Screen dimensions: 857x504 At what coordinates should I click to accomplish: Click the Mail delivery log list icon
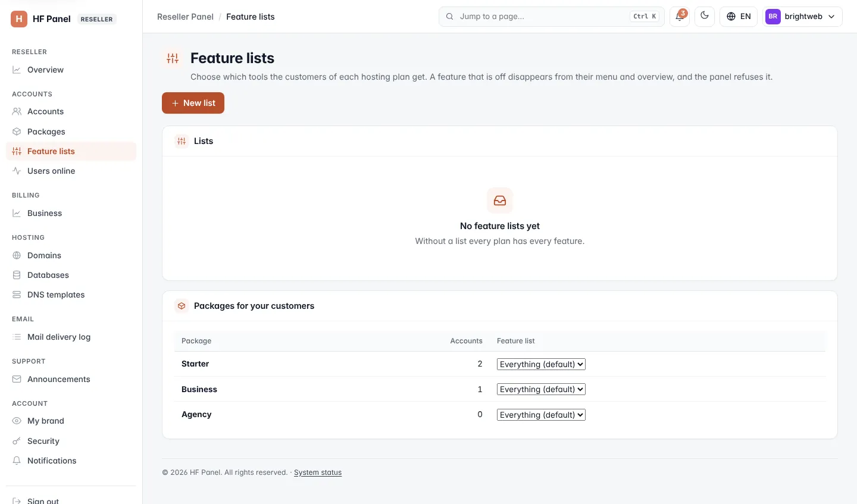click(x=17, y=337)
